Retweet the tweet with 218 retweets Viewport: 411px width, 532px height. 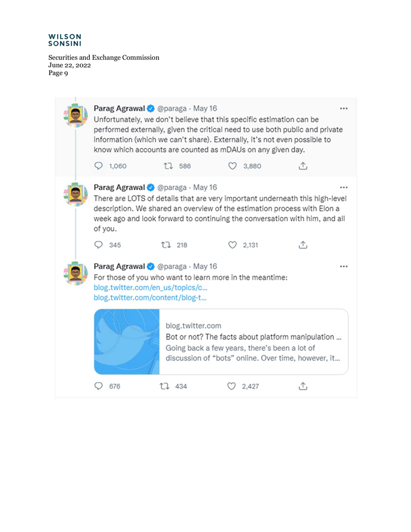click(x=165, y=245)
